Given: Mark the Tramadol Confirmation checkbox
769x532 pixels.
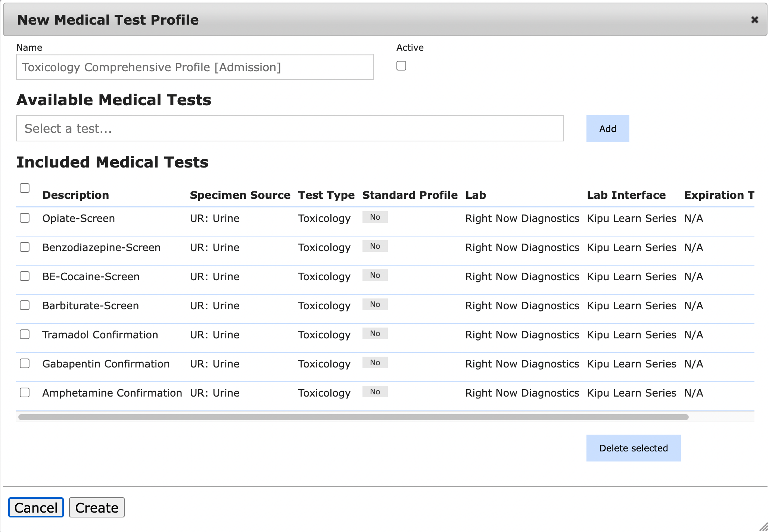Looking at the screenshot, I should (x=25, y=334).
